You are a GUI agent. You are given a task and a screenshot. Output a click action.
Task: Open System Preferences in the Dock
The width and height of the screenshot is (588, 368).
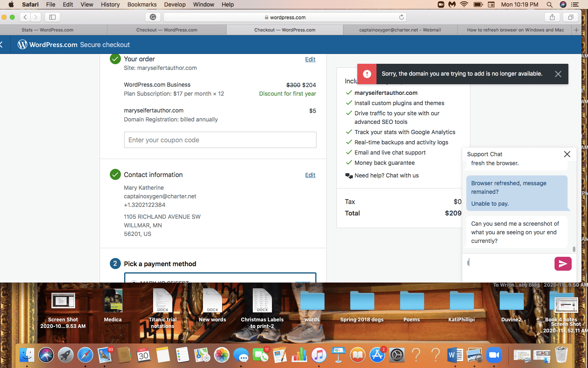click(397, 355)
